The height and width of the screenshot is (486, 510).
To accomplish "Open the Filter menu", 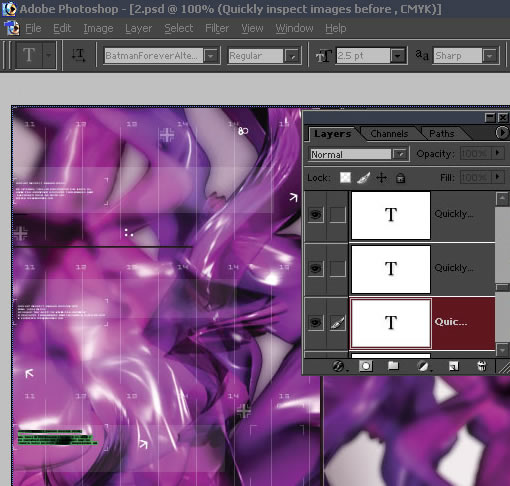I will pyautogui.click(x=217, y=28).
